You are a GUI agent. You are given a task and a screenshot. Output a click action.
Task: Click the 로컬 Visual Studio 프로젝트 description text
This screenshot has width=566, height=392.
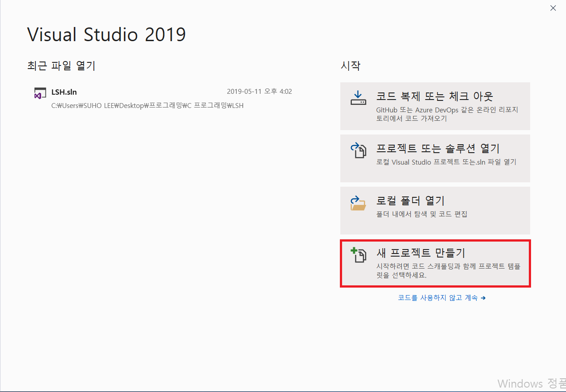446,162
